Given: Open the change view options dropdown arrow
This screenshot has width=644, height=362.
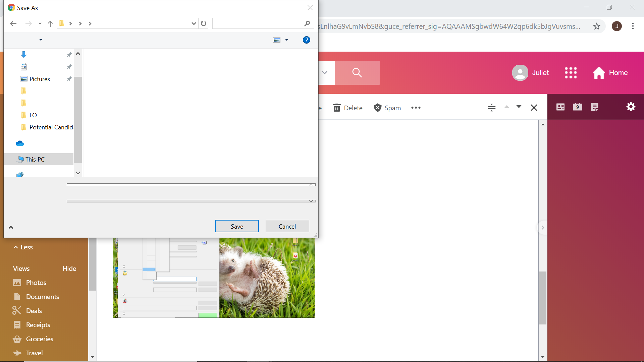Looking at the screenshot, I should pyautogui.click(x=286, y=40).
